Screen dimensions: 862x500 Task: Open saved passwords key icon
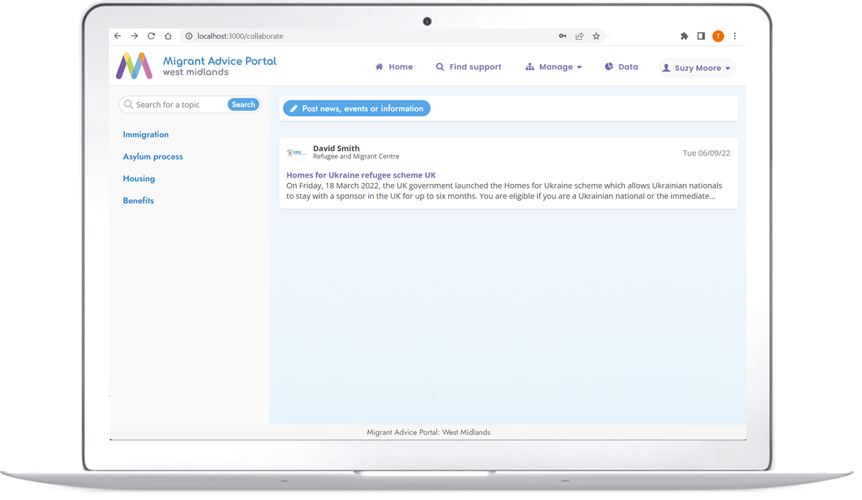pos(562,36)
